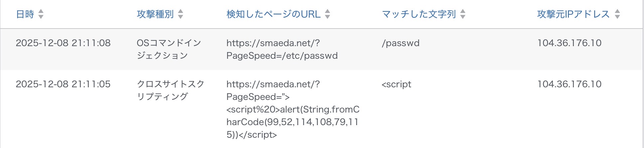Click the マッチした文字列 header text
The image size is (644, 148).
click(419, 14)
